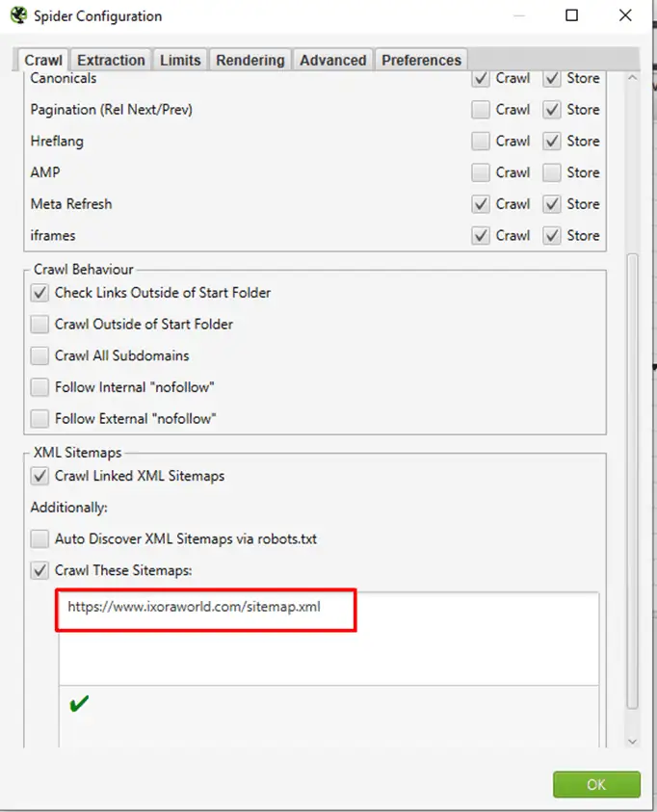Maximize the Spider Configuration window

(571, 15)
